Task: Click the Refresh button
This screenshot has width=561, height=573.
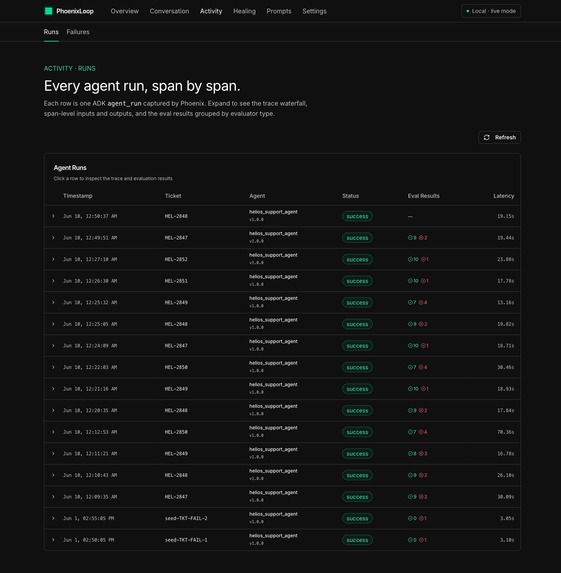Action: [499, 137]
